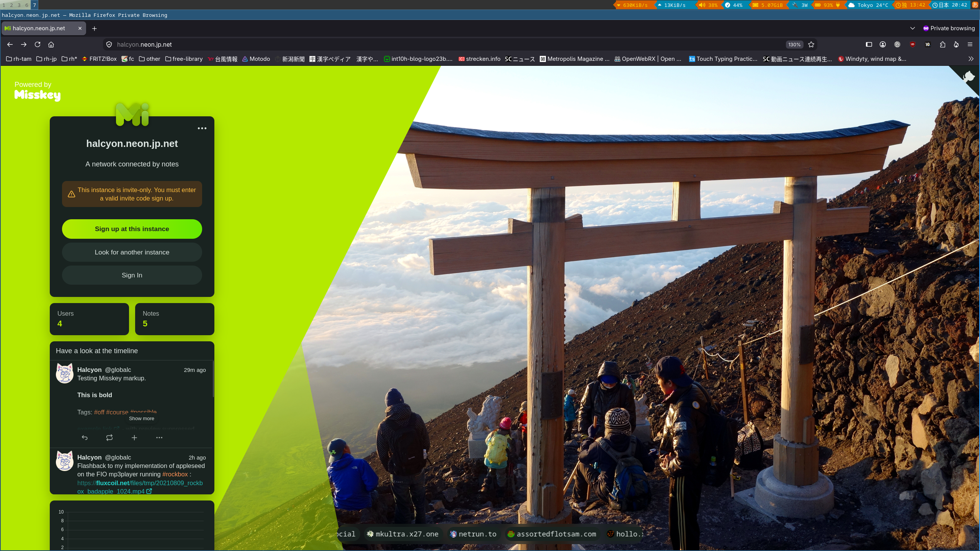Open the FRITZ!Box bookmark

tap(100, 59)
